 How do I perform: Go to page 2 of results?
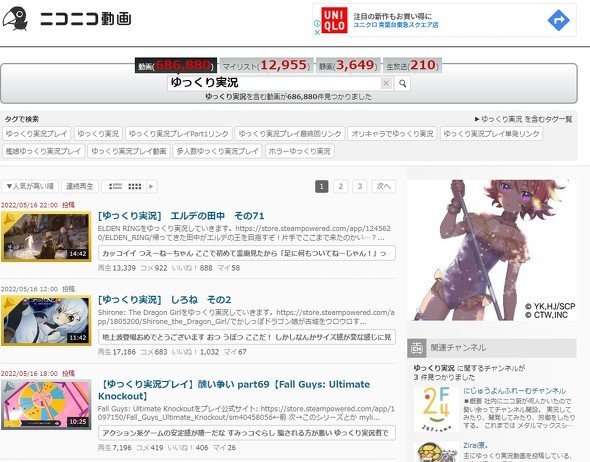click(341, 186)
